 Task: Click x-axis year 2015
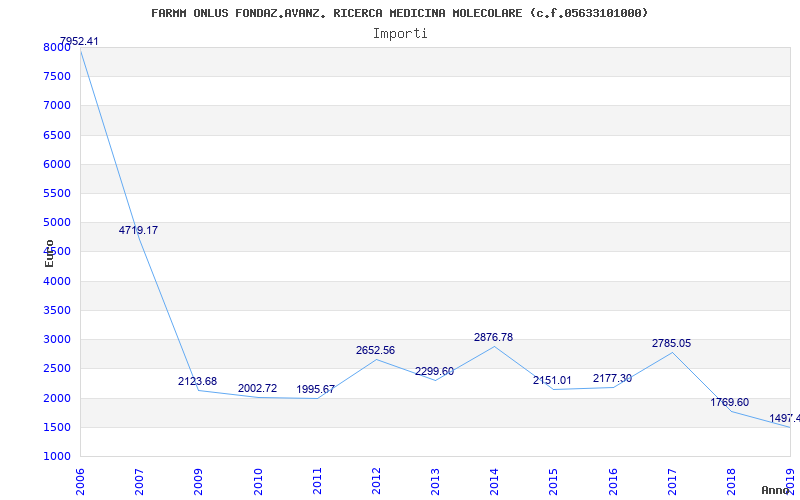pyautogui.click(x=554, y=481)
